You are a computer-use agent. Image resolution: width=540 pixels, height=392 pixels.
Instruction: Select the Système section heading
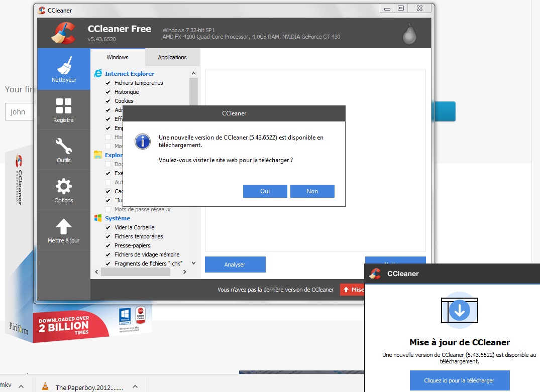(118, 218)
